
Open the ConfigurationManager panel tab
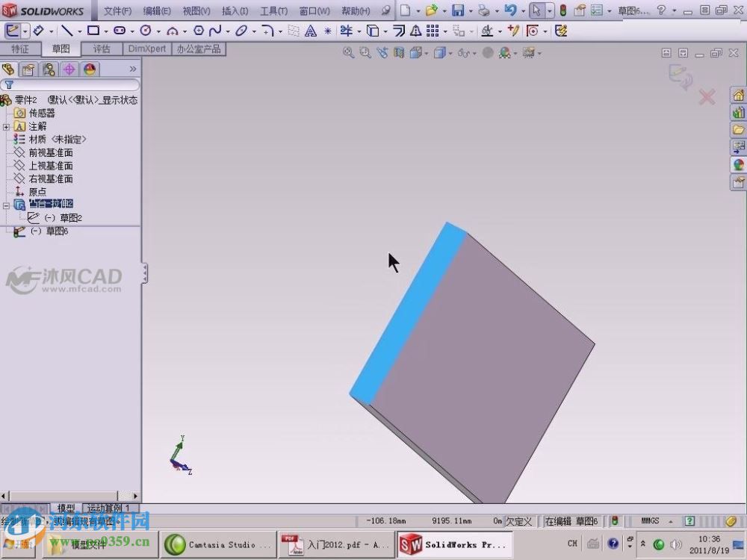(48, 69)
